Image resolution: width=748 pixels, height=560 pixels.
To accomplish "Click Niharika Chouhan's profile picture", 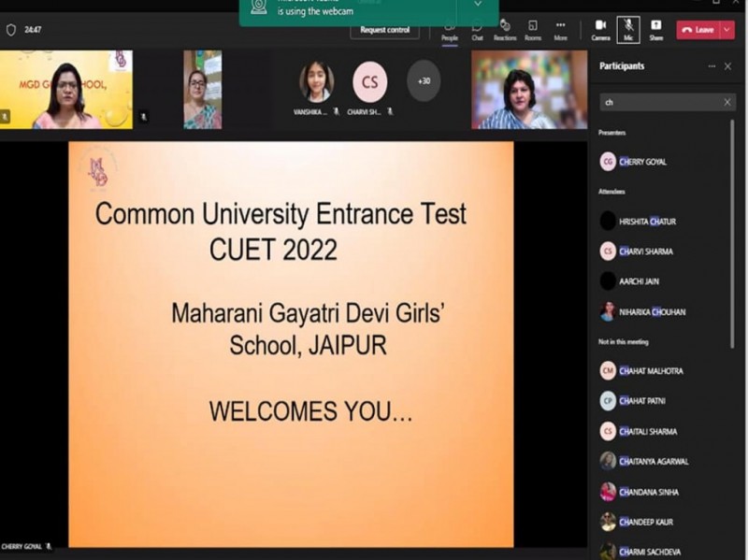I will click(x=608, y=312).
